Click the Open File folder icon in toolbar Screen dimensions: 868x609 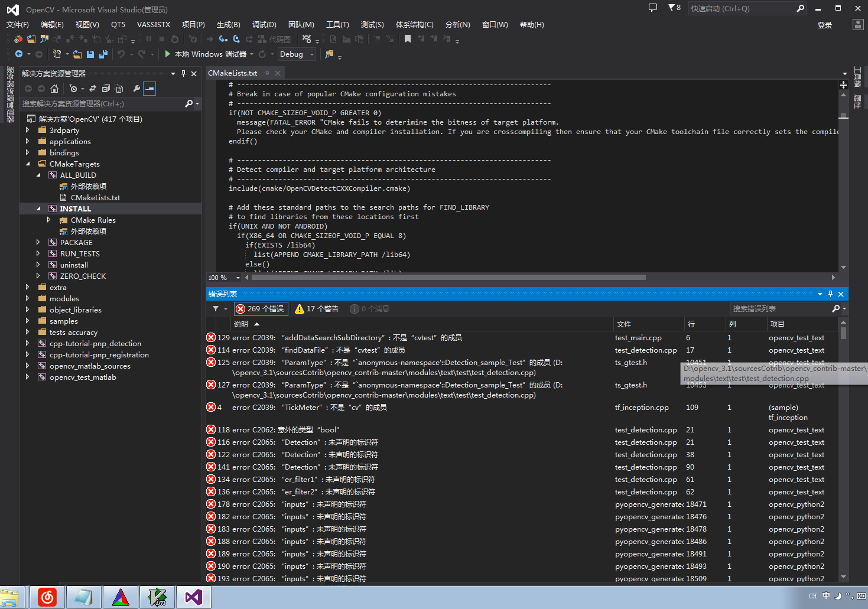(77, 54)
